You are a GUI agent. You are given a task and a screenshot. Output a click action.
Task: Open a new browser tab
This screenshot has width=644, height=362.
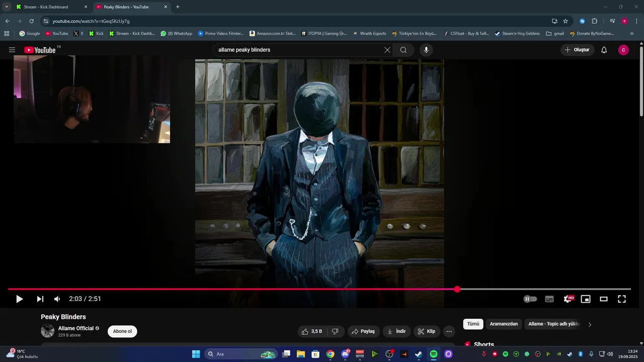(x=178, y=7)
